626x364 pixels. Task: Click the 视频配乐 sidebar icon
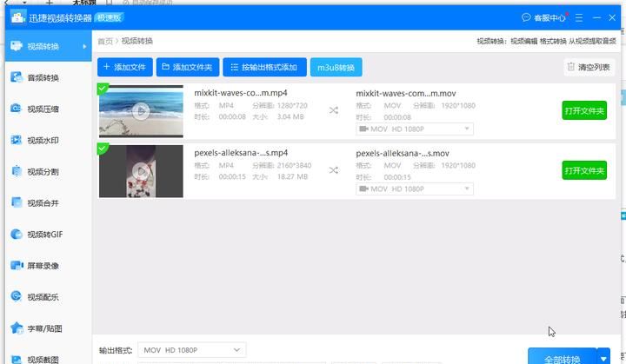(x=17, y=296)
